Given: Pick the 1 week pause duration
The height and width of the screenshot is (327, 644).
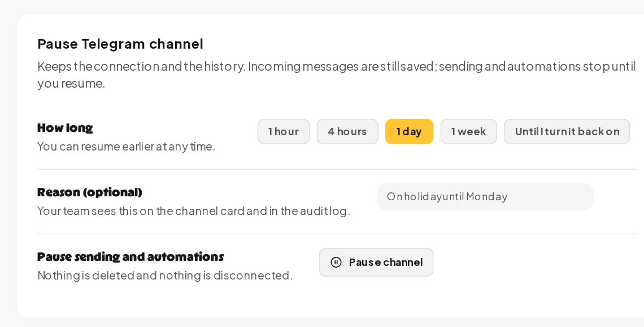Looking at the screenshot, I should pyautogui.click(x=469, y=132).
